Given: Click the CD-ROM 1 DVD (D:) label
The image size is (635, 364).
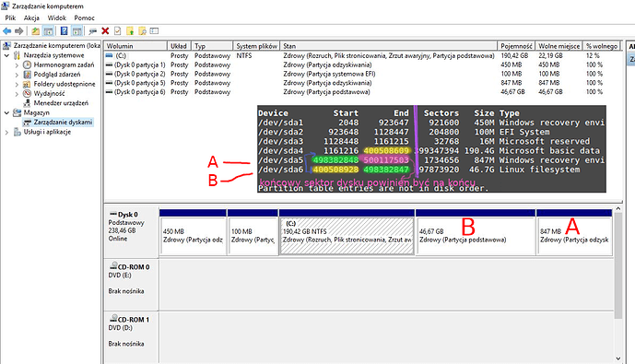Looking at the screenshot, I should tap(131, 337).
